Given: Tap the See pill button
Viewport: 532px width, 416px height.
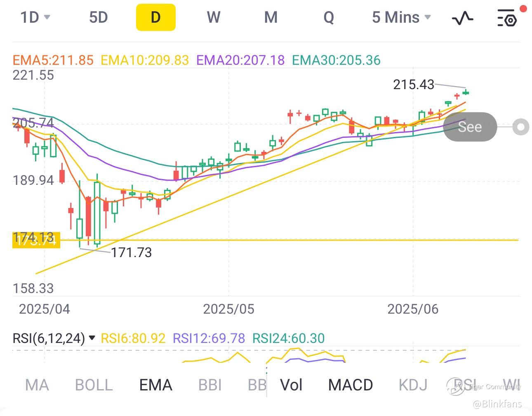Looking at the screenshot, I should 470,127.
